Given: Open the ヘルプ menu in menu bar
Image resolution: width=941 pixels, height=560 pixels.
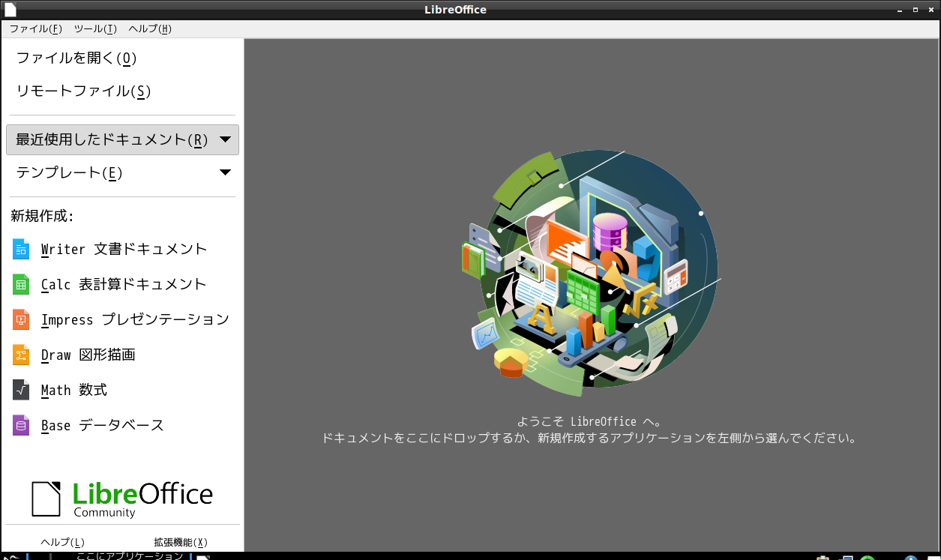Looking at the screenshot, I should click(150, 28).
